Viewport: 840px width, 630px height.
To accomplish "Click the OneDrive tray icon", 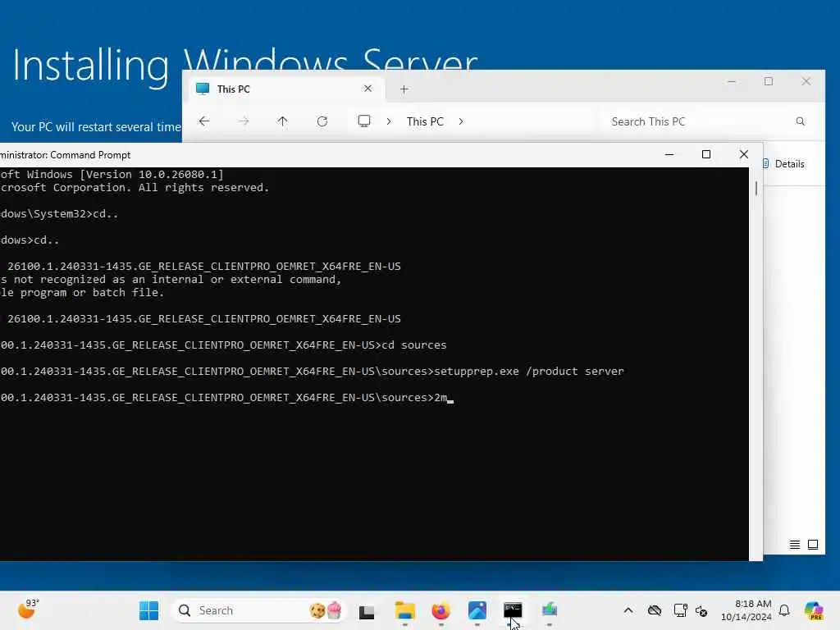I will pyautogui.click(x=654, y=610).
